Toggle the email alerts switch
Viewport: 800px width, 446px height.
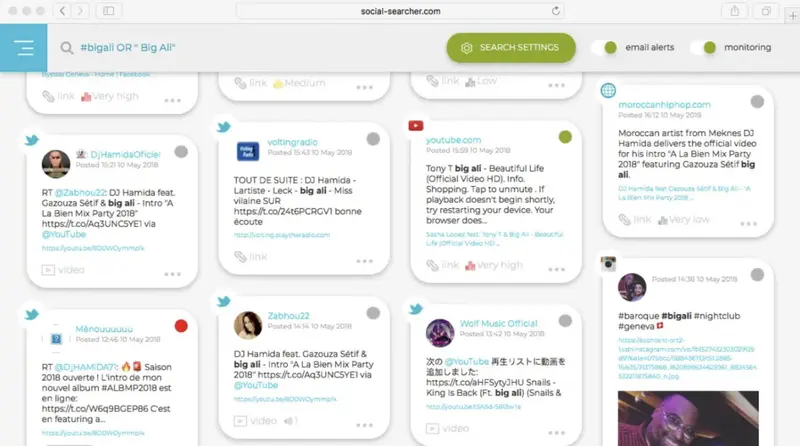[x=603, y=47]
